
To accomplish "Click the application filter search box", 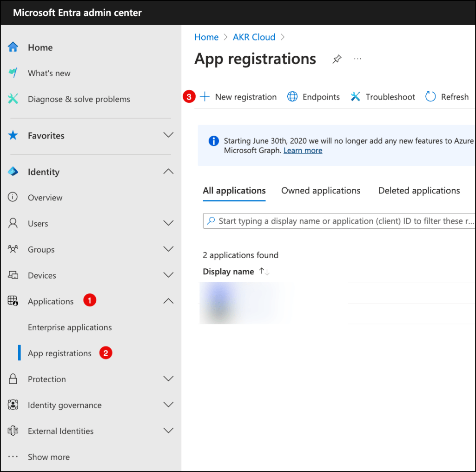I will pos(339,221).
